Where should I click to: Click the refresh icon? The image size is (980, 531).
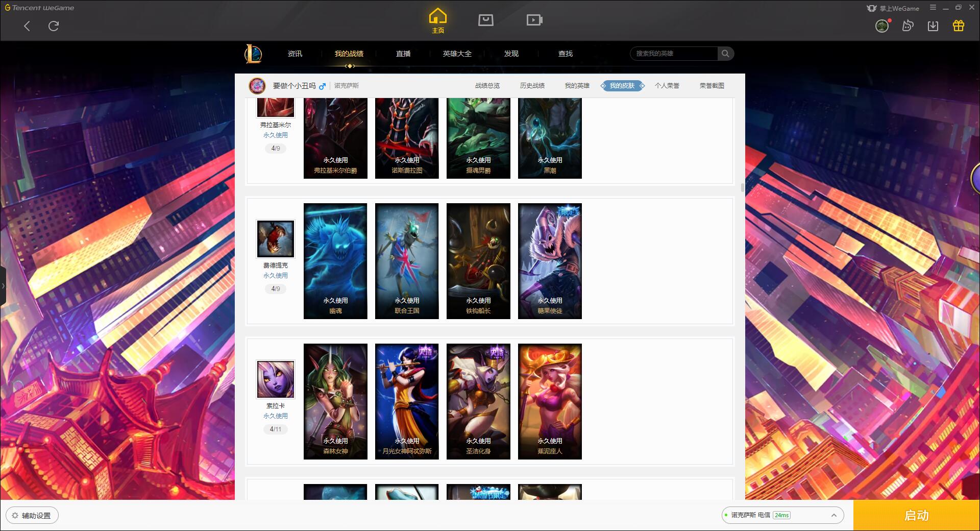[x=54, y=26]
